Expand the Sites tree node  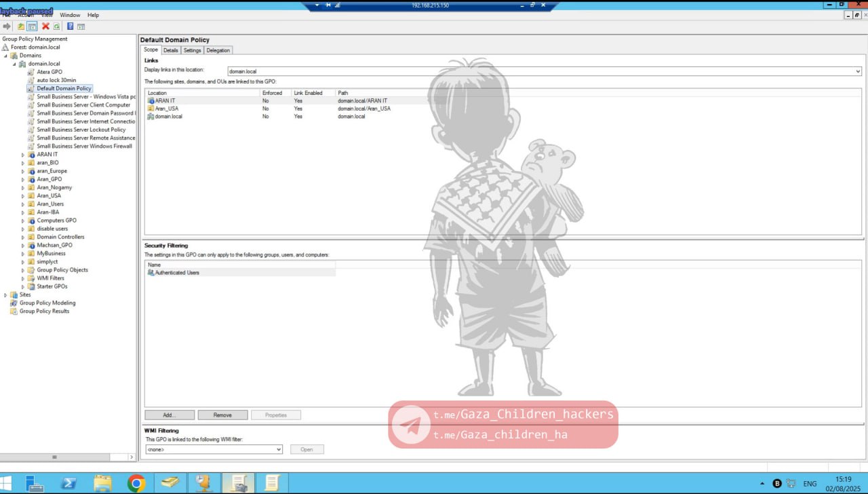pyautogui.click(x=6, y=295)
